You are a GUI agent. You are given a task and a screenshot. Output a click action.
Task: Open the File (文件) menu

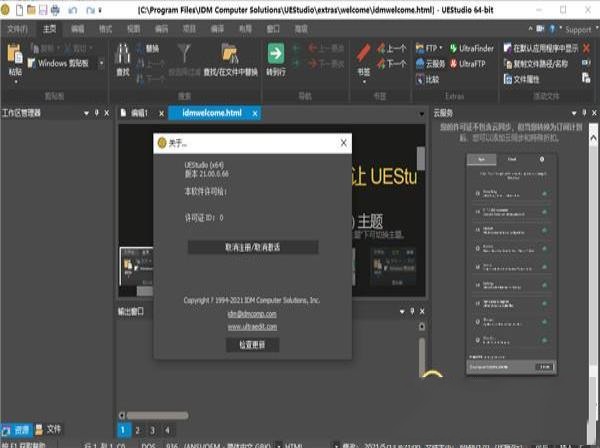tap(17, 30)
